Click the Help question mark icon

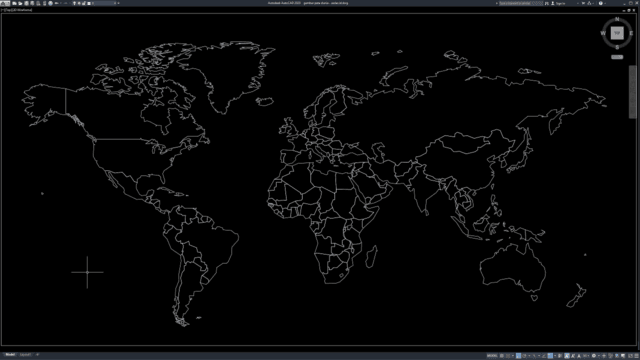click(601, 3)
